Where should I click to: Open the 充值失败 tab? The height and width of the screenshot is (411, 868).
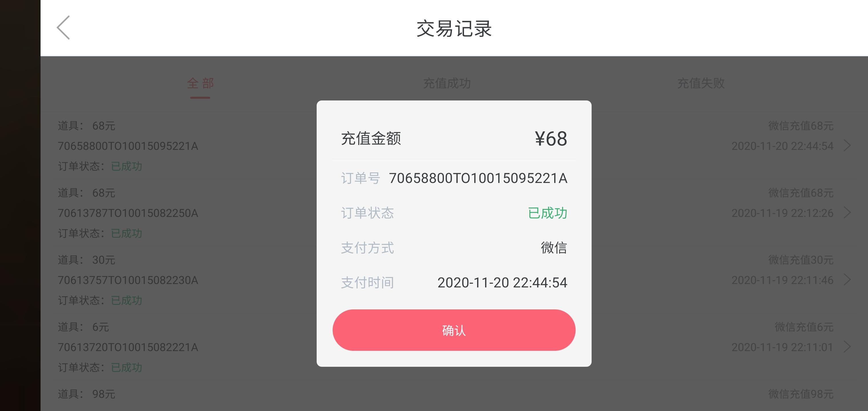pos(701,83)
